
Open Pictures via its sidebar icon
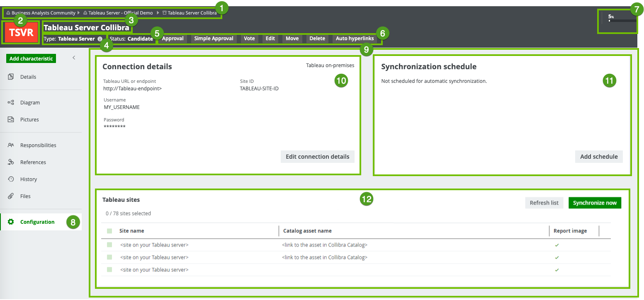(11, 119)
